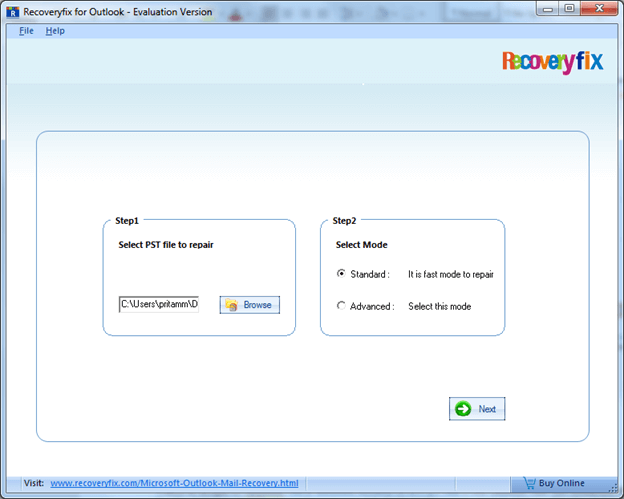Maximize the Recoveryfix window
624x499 pixels.
click(x=569, y=8)
